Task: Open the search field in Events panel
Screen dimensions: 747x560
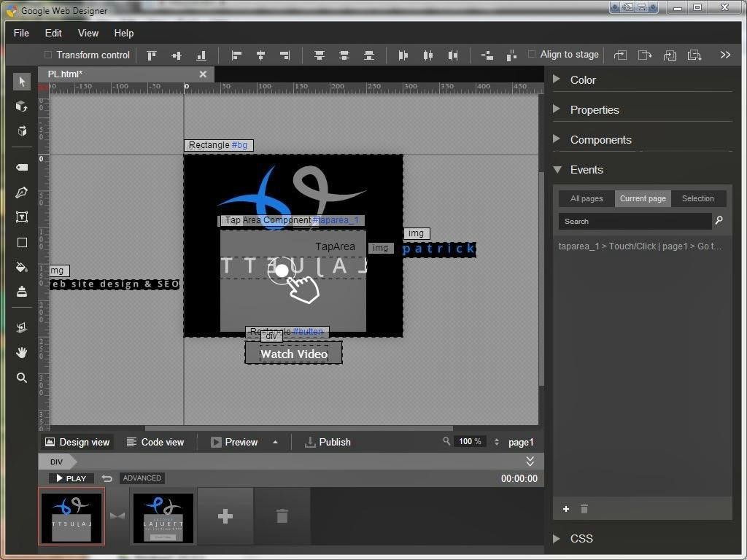Action: click(633, 221)
